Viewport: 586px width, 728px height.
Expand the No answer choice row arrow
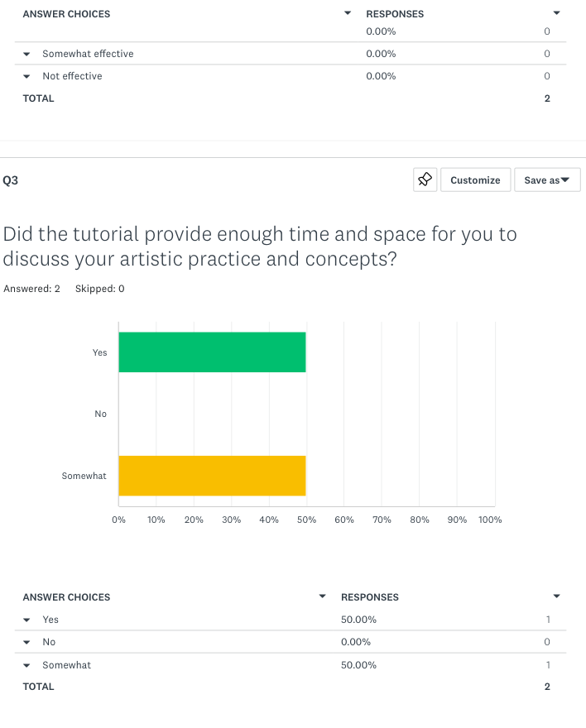click(27, 642)
